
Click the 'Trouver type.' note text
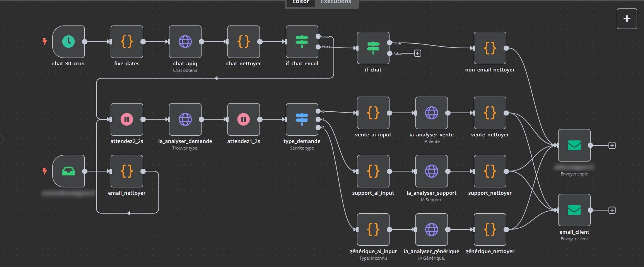click(x=185, y=148)
